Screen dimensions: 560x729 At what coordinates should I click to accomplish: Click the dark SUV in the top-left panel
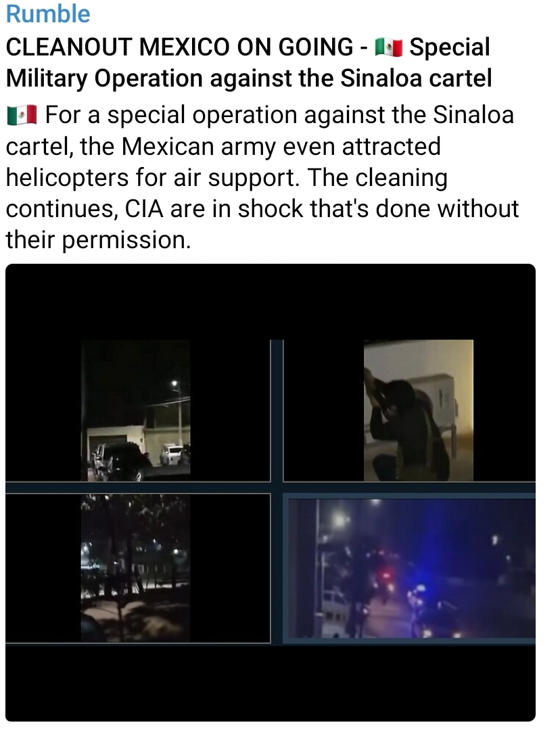point(122,462)
